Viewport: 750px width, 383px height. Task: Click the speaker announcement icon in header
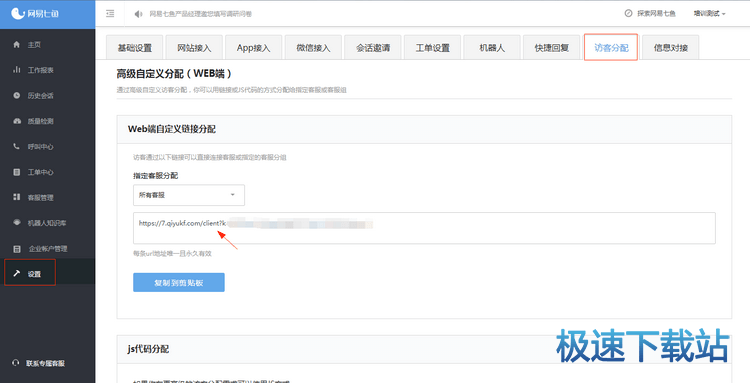click(138, 14)
